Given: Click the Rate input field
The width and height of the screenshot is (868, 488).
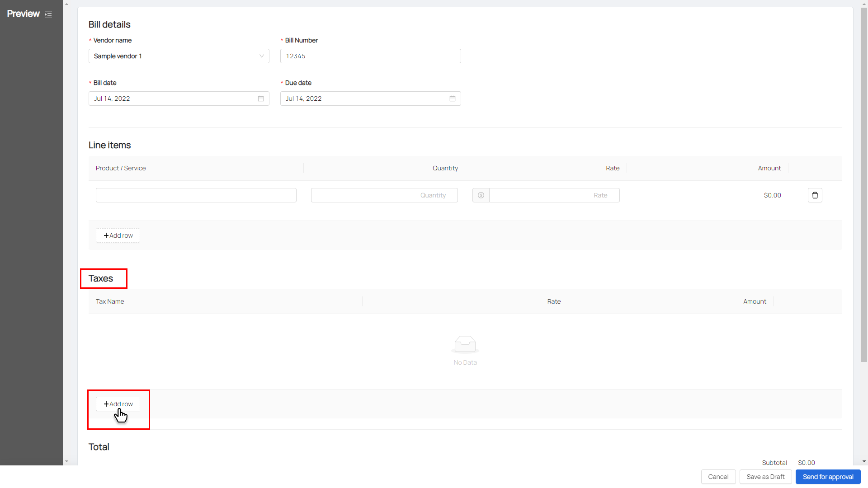Looking at the screenshot, I should 554,195.
